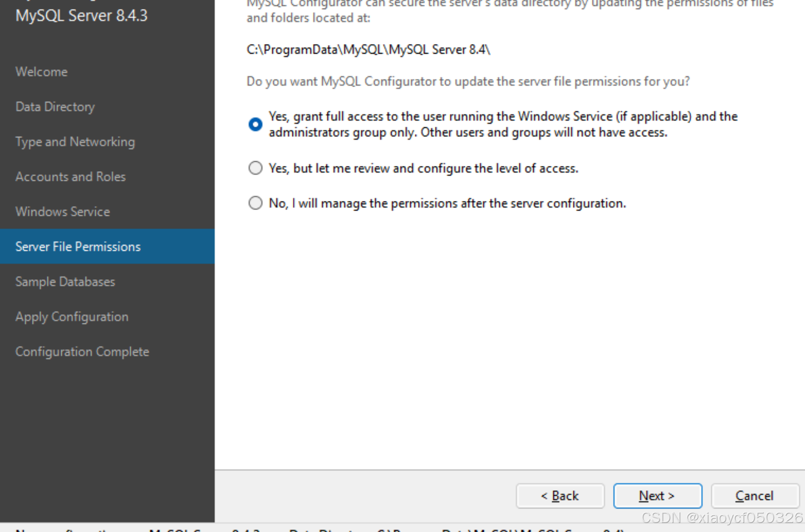
Task: Open the Accounts and Roles step
Action: [x=70, y=177]
